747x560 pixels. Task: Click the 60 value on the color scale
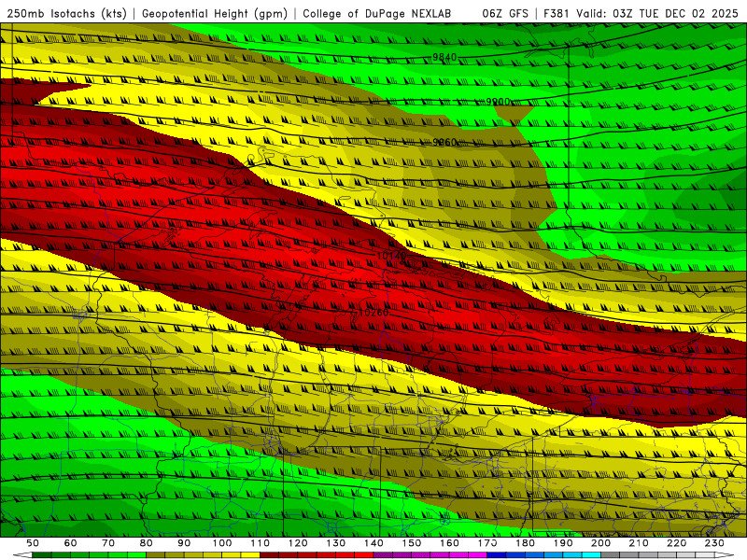pos(71,543)
